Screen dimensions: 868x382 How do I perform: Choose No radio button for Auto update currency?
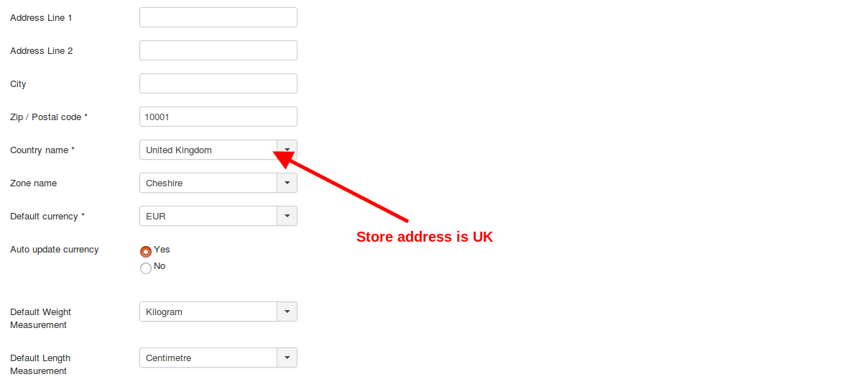coord(146,268)
